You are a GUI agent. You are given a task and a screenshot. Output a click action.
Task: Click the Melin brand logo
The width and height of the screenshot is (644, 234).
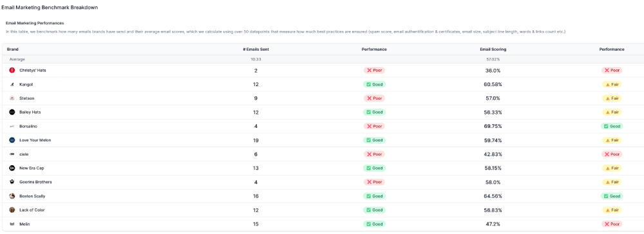tap(12, 224)
